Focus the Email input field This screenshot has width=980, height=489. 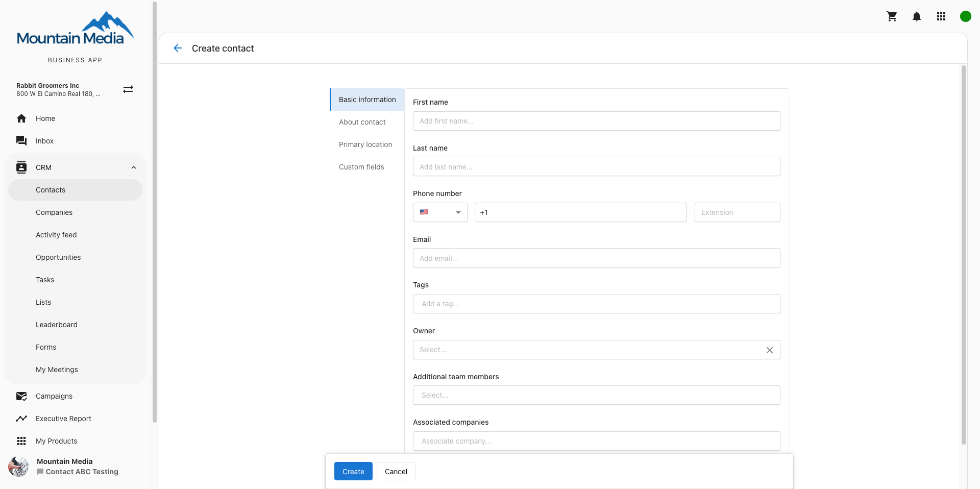tap(596, 258)
